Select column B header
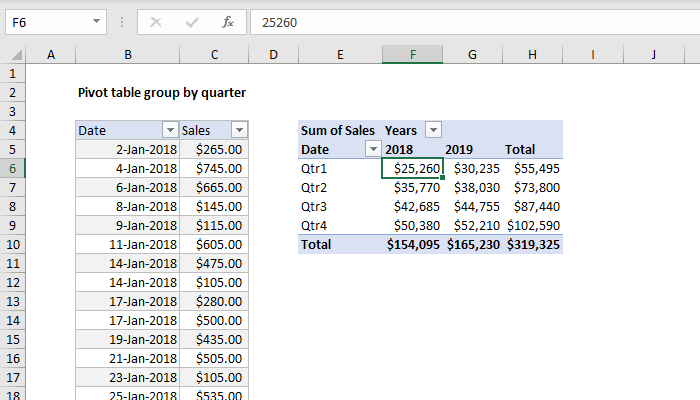 [128, 54]
